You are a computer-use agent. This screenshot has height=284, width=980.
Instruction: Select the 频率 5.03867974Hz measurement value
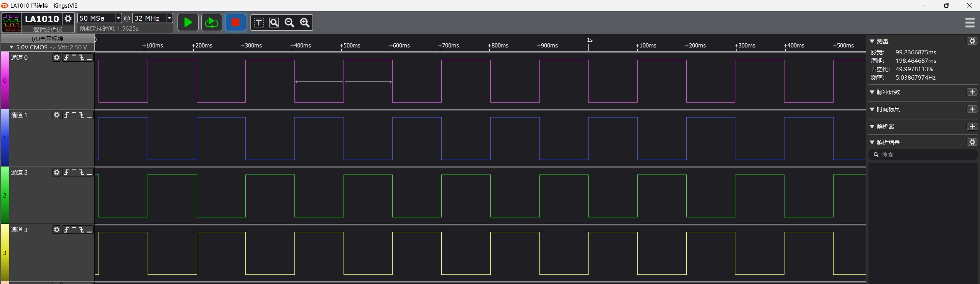click(x=916, y=77)
